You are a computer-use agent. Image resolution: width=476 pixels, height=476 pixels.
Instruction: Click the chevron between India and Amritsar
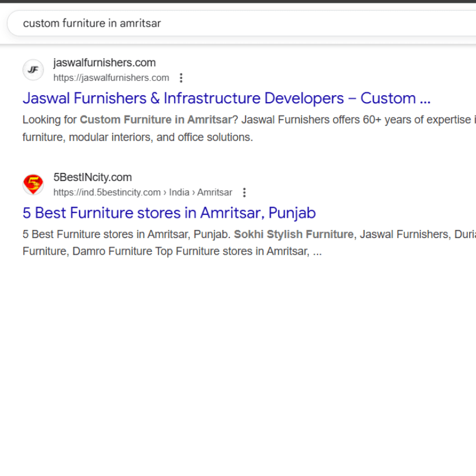tap(194, 192)
